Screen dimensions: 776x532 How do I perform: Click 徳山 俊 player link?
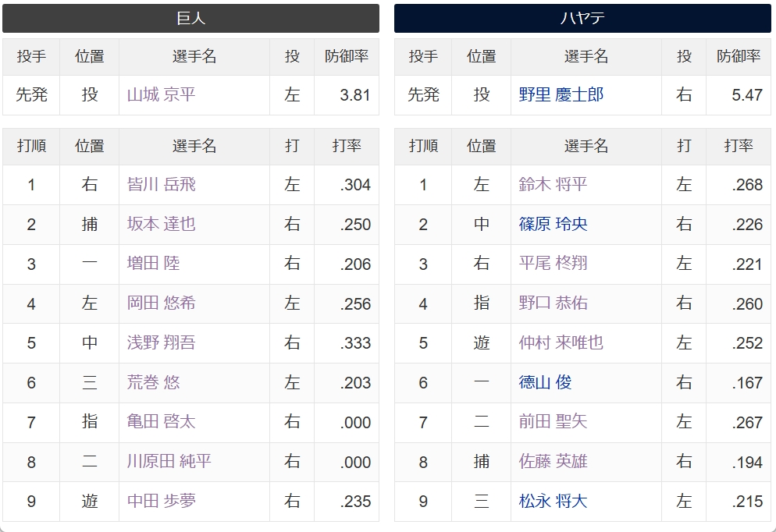click(x=546, y=382)
